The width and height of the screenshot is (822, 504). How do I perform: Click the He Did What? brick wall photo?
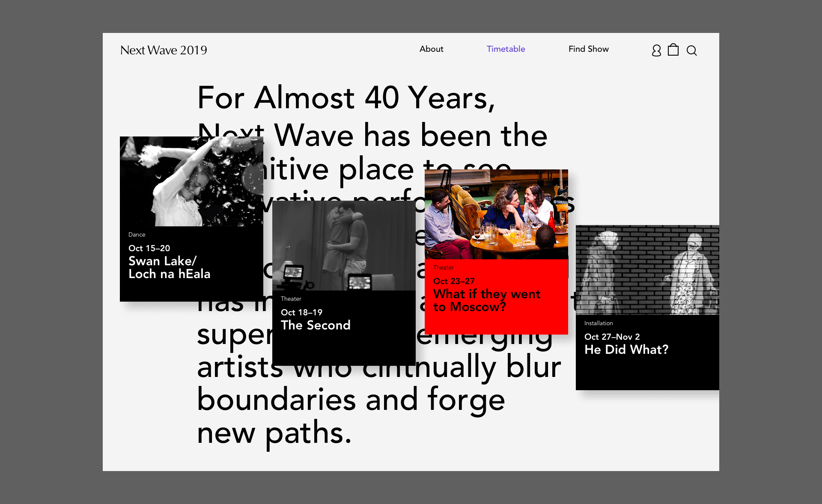(647, 270)
